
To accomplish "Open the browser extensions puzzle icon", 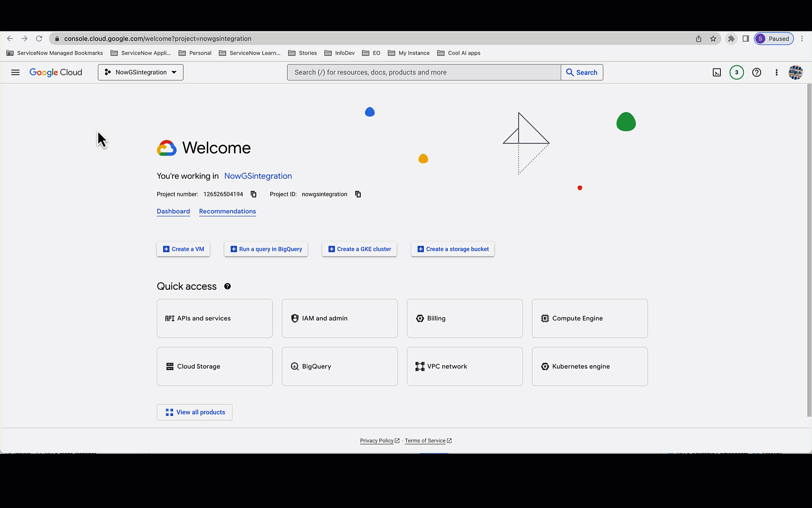I will coord(731,39).
